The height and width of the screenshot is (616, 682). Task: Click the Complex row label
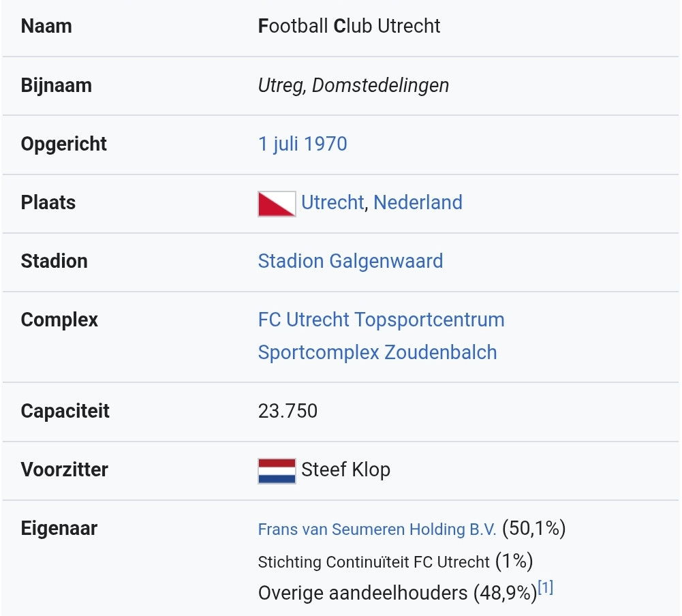point(59,320)
